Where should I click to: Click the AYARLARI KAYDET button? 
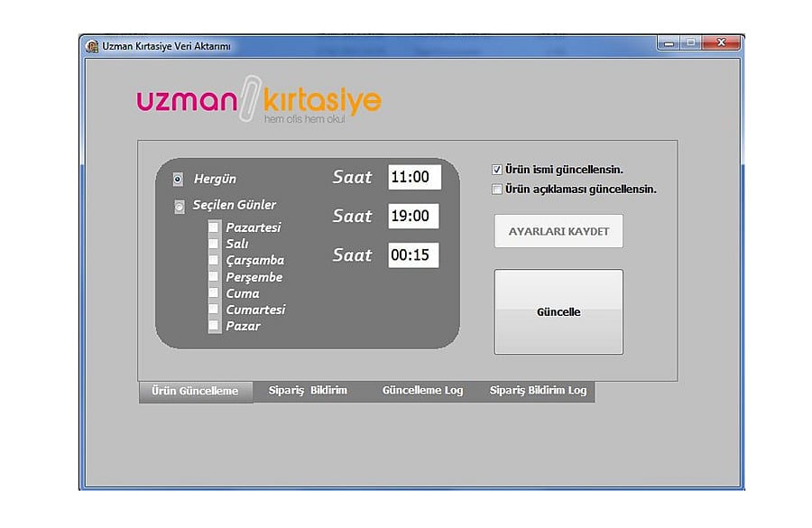tap(558, 231)
